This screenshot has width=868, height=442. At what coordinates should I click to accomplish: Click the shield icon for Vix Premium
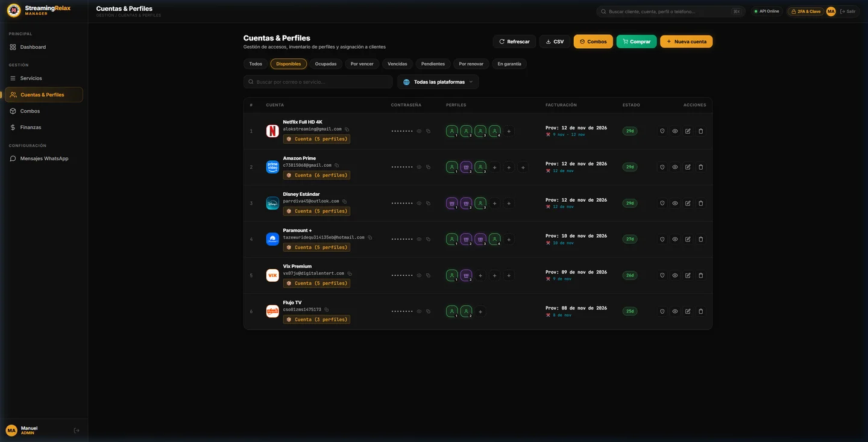coord(662,276)
